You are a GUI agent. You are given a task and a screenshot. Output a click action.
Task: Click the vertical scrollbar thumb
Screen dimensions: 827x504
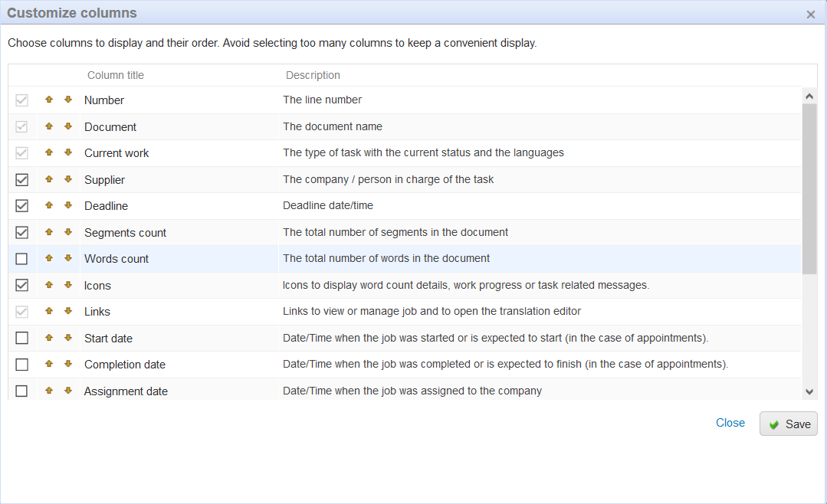809,188
